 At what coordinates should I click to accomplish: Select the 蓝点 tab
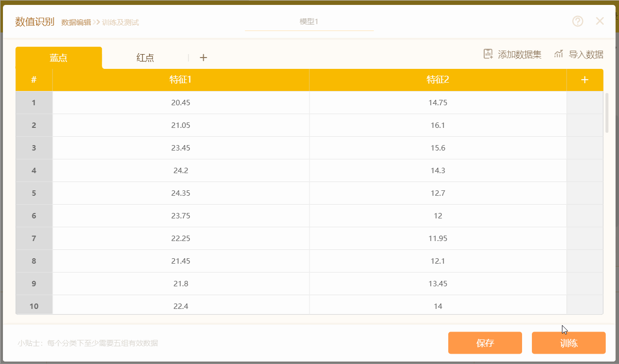pyautogui.click(x=59, y=58)
